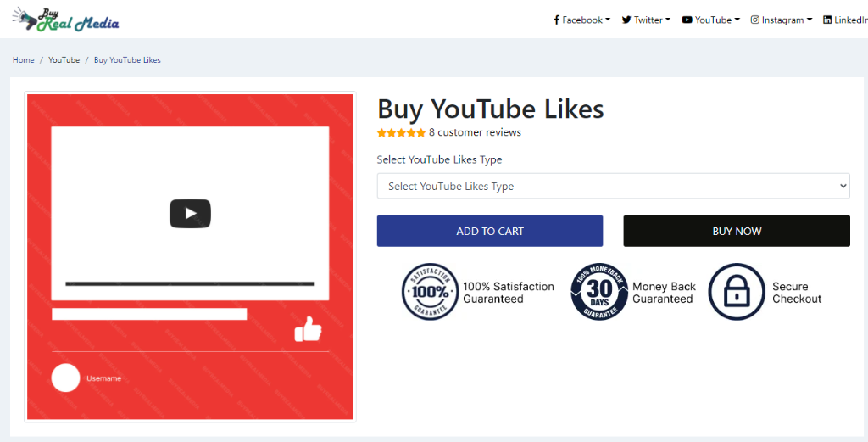Go to Home breadcrumb link
This screenshot has height=442, width=868.
click(x=23, y=60)
